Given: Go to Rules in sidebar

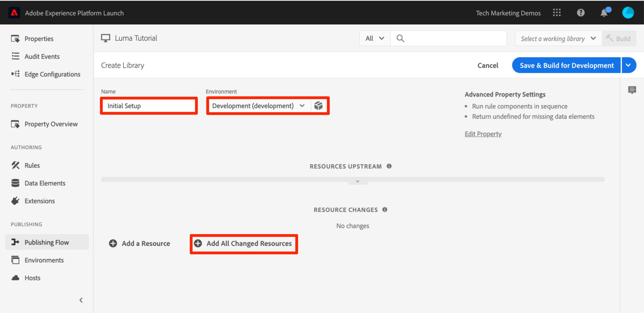Looking at the screenshot, I should 32,165.
